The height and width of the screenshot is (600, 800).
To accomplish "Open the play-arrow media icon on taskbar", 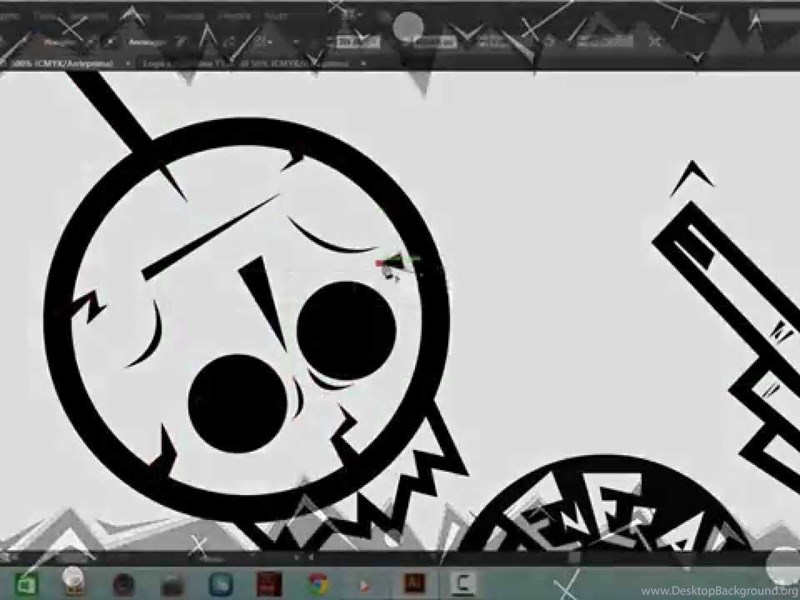I will [365, 586].
